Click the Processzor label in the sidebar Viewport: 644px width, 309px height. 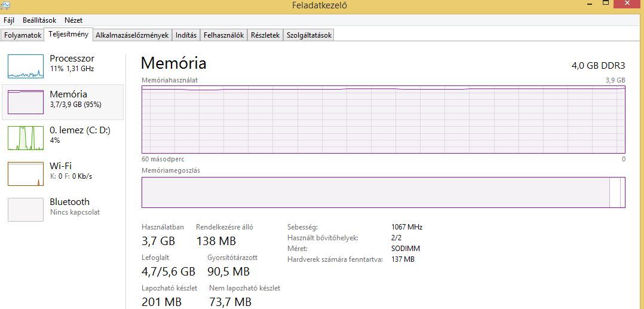(72, 59)
